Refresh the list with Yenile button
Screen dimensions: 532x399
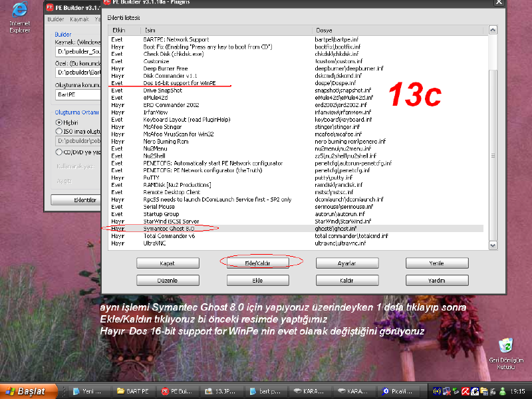(x=437, y=263)
